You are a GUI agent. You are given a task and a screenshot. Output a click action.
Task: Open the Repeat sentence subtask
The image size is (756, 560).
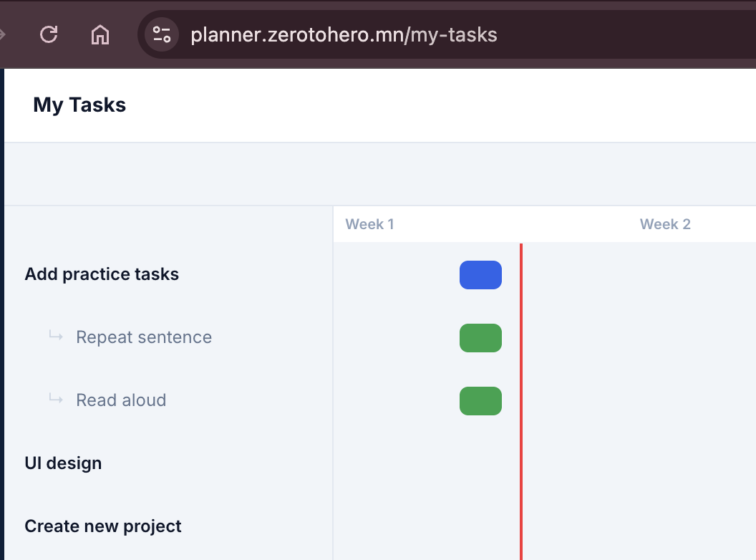(144, 337)
